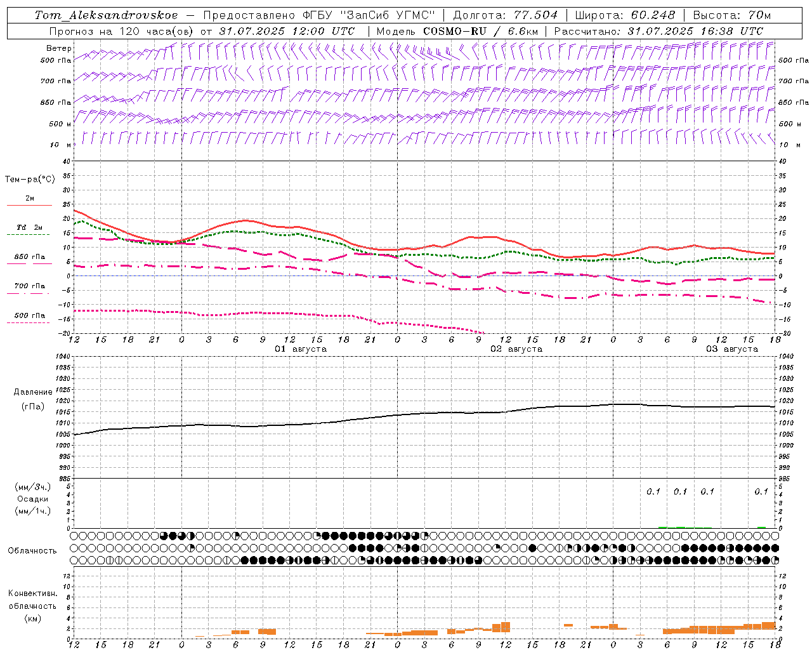This screenshot has width=812, height=650.
Task: Click the red line sample under 2м legend
Action: point(29,206)
